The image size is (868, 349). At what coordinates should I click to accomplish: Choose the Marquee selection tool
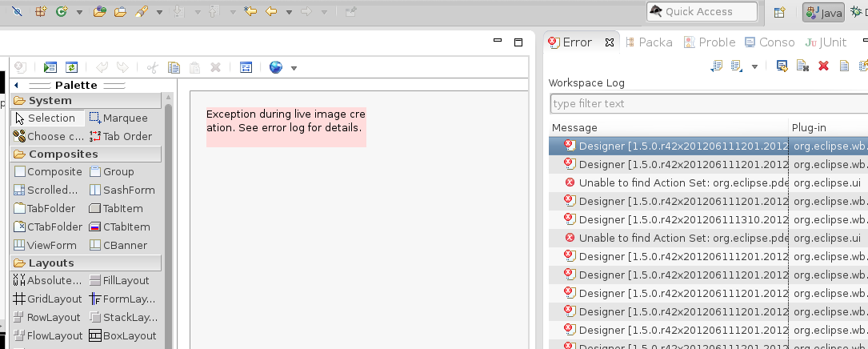(118, 118)
